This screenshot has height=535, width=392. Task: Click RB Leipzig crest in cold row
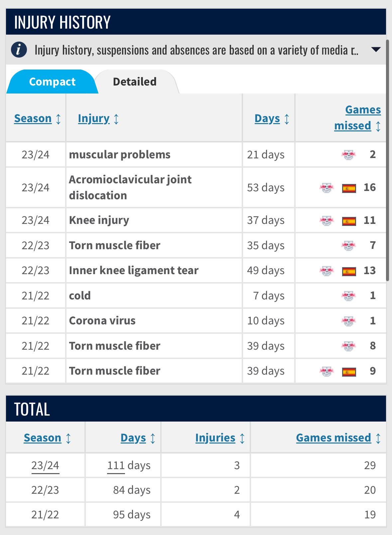click(348, 296)
